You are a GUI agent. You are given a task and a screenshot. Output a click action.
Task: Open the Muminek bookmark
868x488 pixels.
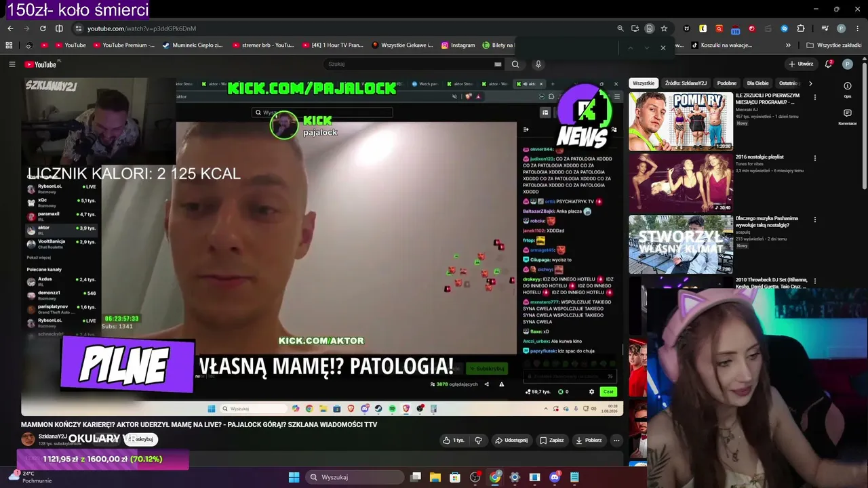tap(193, 45)
